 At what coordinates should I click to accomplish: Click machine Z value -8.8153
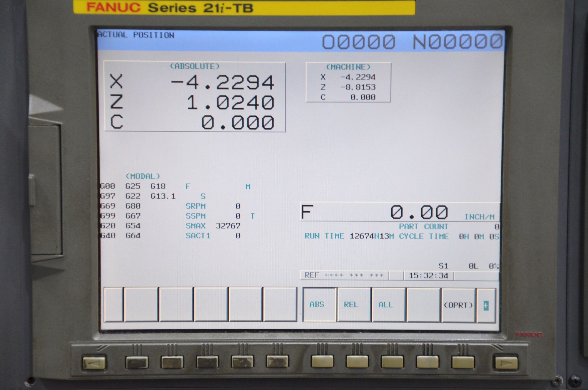pyautogui.click(x=358, y=87)
